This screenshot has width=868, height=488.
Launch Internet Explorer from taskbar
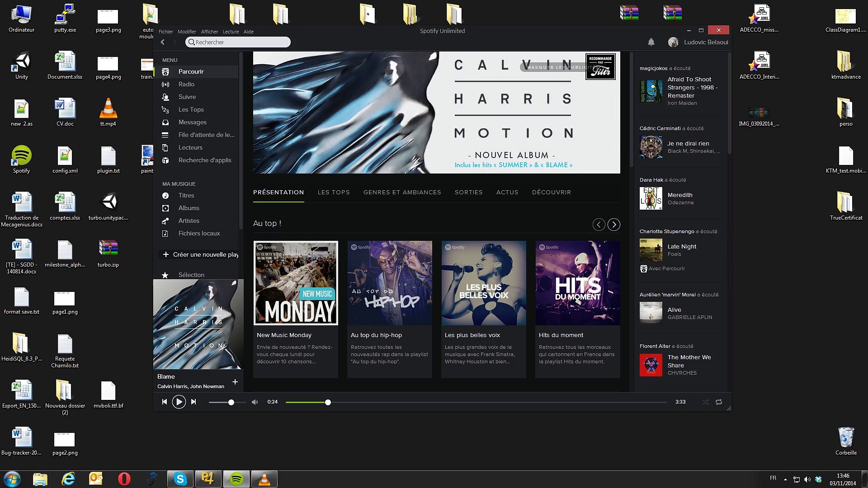68,479
